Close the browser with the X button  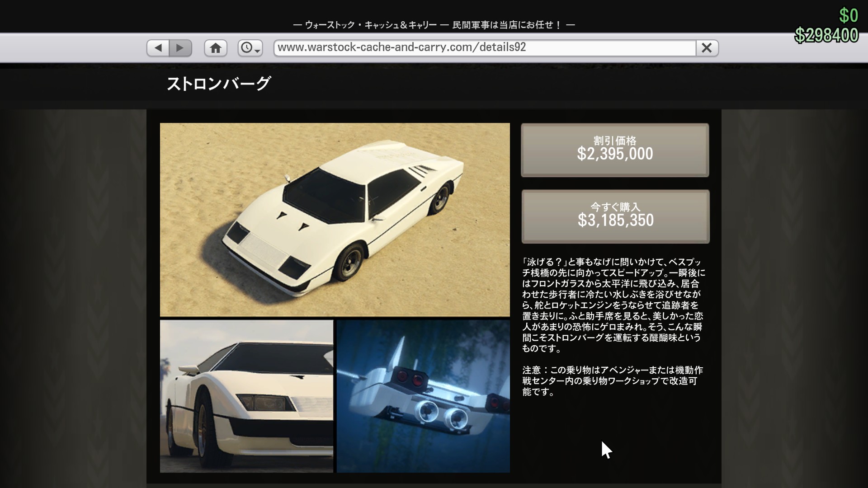tap(707, 48)
